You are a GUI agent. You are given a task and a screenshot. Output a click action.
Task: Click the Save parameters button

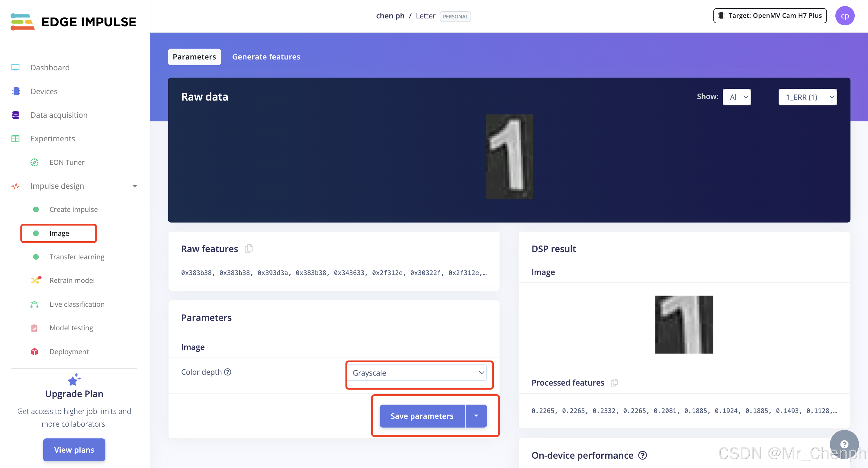coord(422,416)
